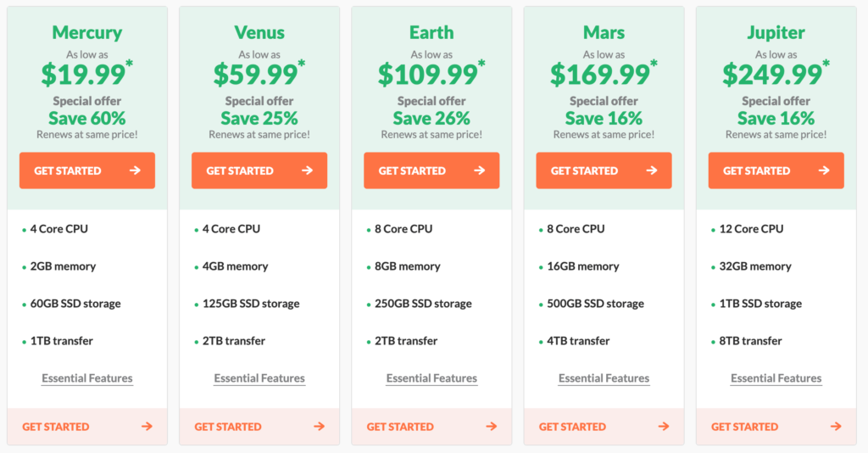Click the orange Get Started button for Mars
Screen dimensions: 868x453
[604, 171]
